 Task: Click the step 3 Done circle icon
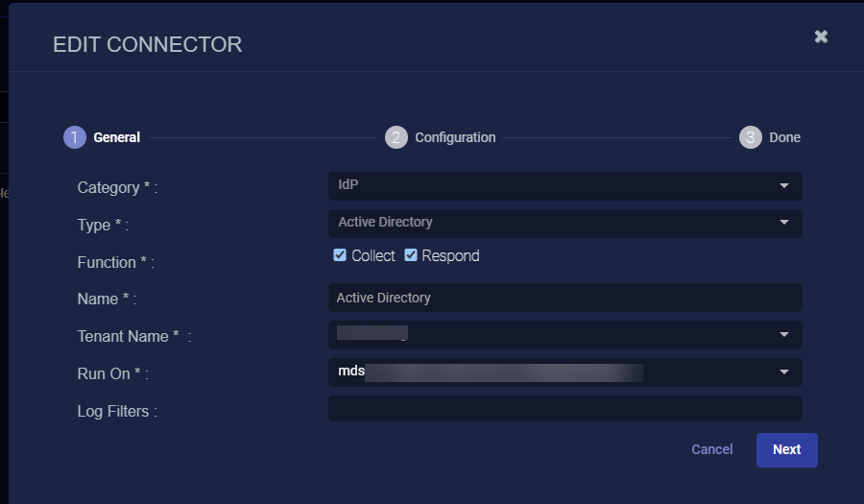pyautogui.click(x=750, y=137)
